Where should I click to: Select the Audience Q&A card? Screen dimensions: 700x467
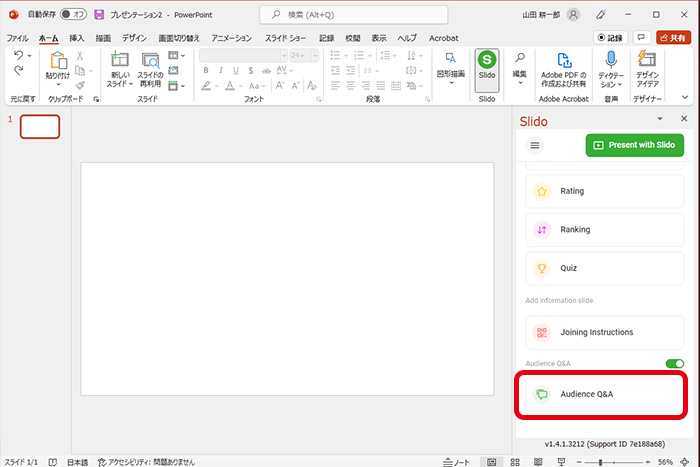604,394
